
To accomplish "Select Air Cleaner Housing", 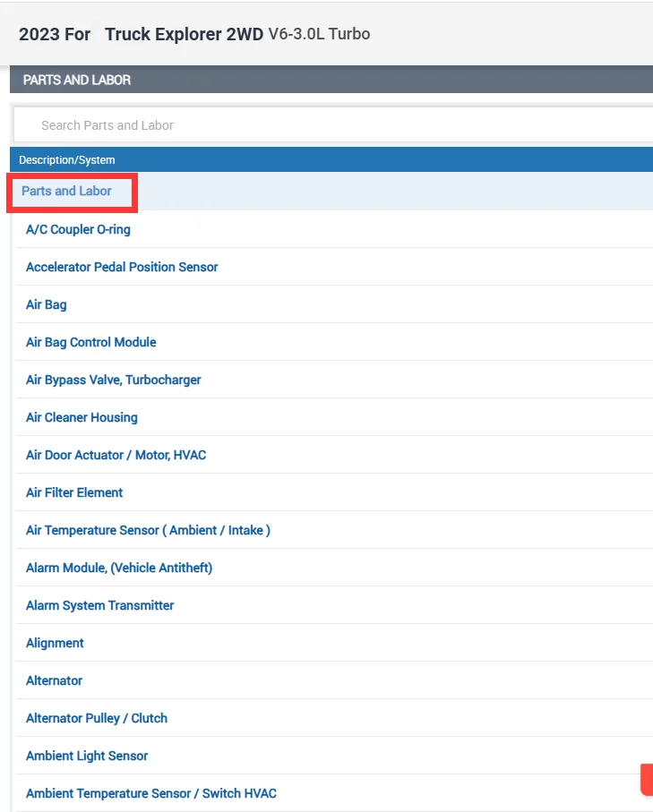I will click(82, 417).
